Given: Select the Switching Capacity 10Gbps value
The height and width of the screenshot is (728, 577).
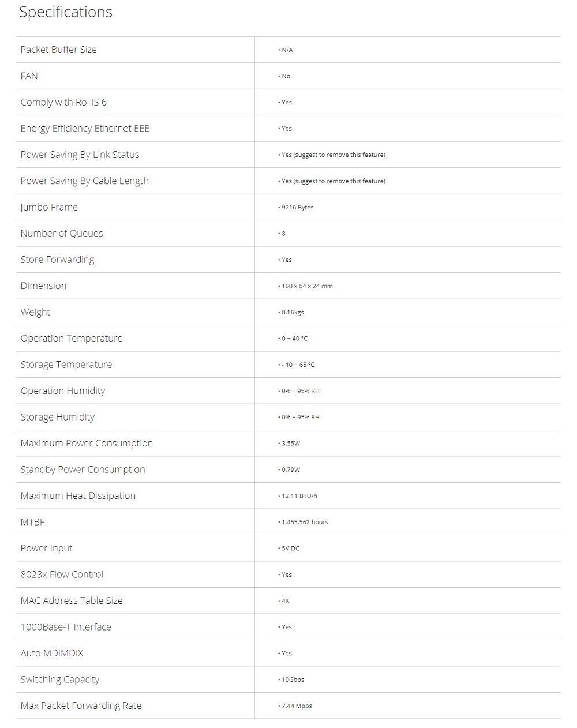Looking at the screenshot, I should 293,680.
